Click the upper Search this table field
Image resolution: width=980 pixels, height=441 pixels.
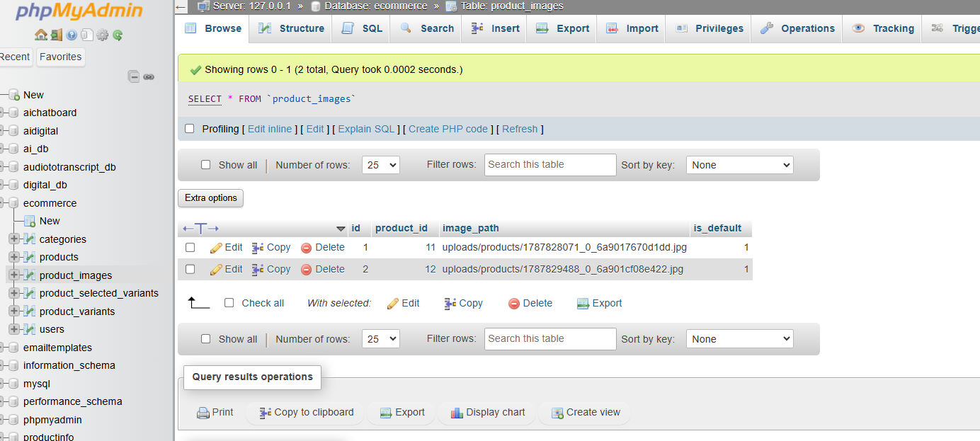[x=550, y=165]
